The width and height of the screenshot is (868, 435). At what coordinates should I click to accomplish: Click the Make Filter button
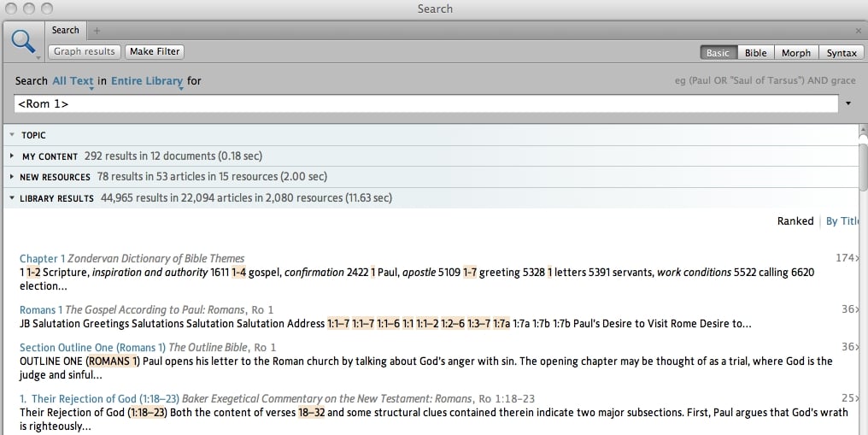click(155, 51)
